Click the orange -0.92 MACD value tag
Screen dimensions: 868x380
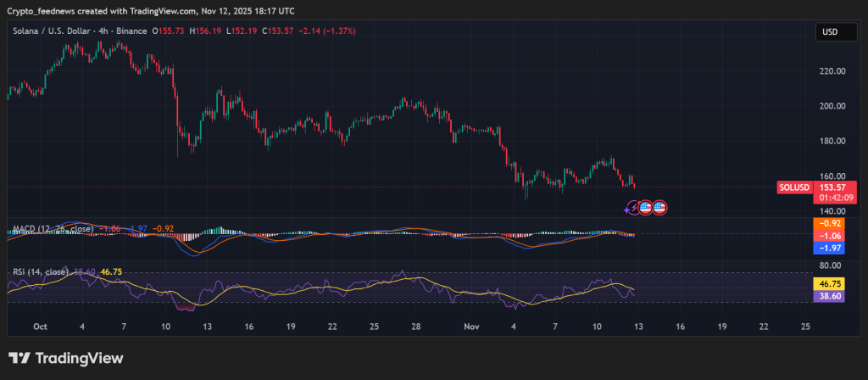click(829, 224)
